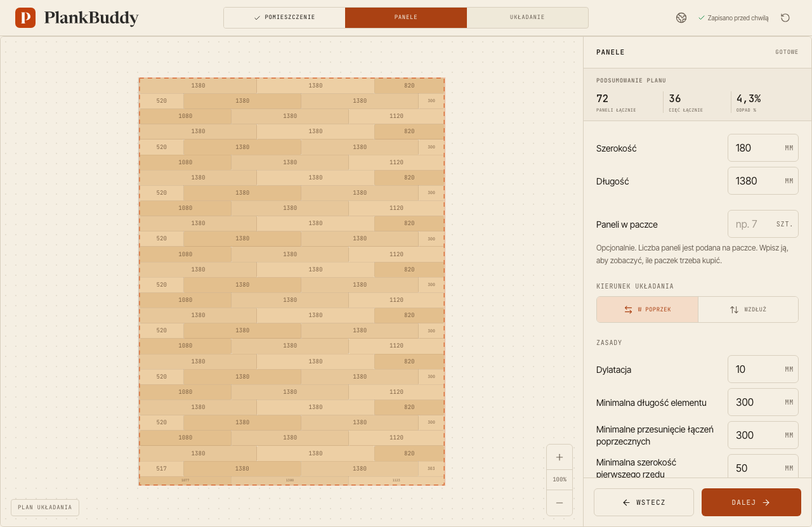The width and height of the screenshot is (812, 527).
Task: Edit the Szerokość input field
Action: pyautogui.click(x=763, y=148)
